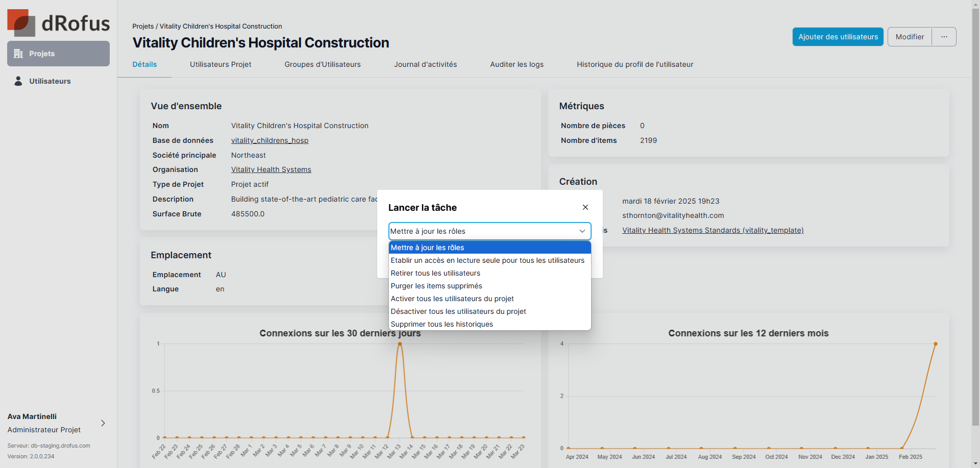Click the peak data point on the 30-day chart

[x=400, y=344]
